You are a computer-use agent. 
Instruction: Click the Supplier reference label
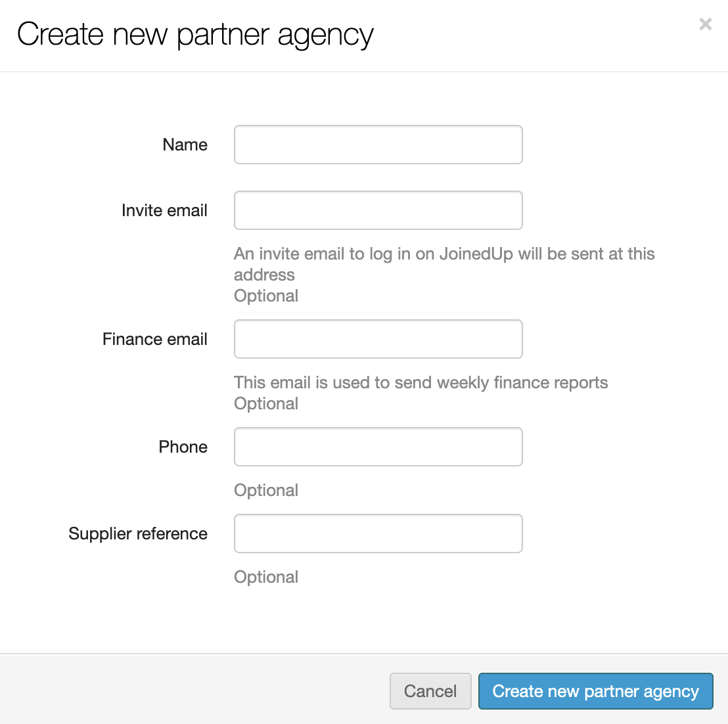tap(138, 533)
